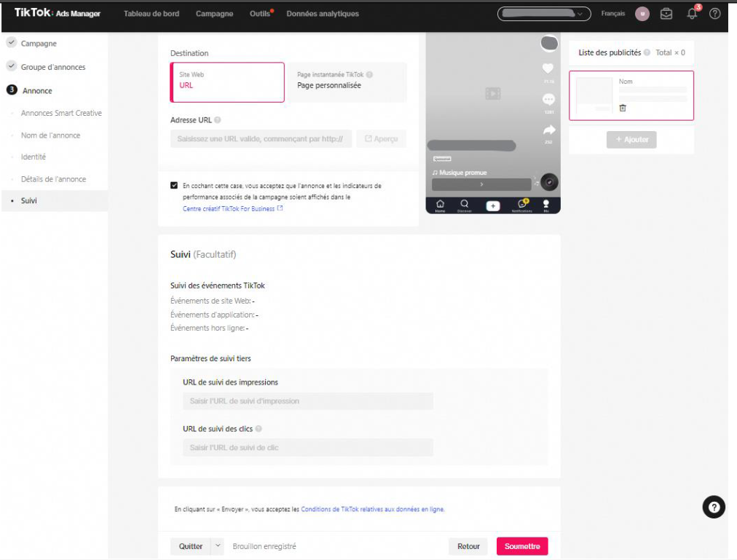The height and width of the screenshot is (560, 737).
Task: Open the help question mark icon in header
Action: pyautogui.click(x=714, y=14)
